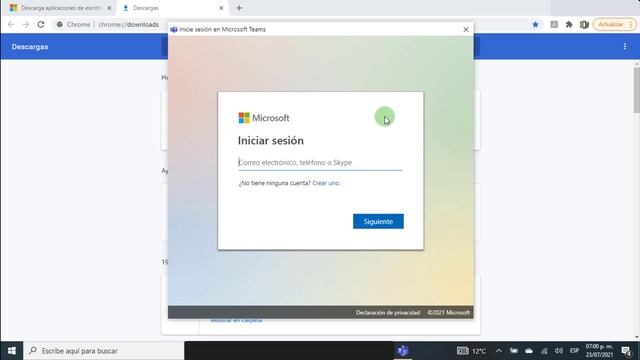Open the network icon in tray
The height and width of the screenshot is (360, 640).
pos(544,351)
